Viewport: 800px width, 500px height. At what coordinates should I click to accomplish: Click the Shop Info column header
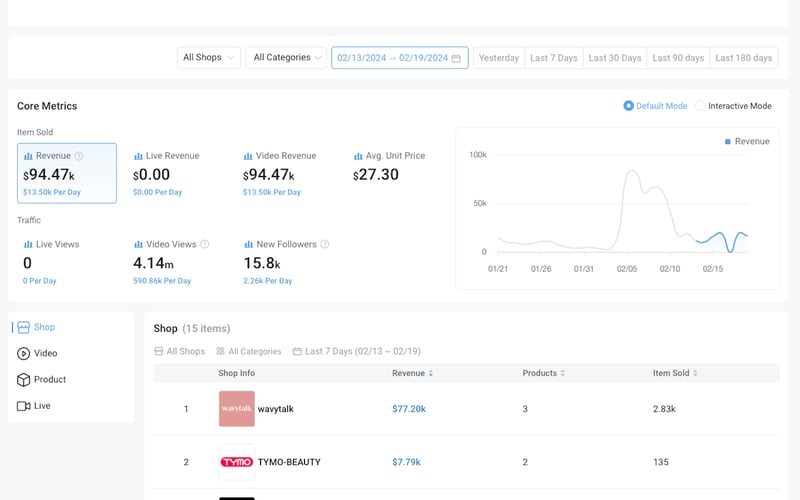236,373
